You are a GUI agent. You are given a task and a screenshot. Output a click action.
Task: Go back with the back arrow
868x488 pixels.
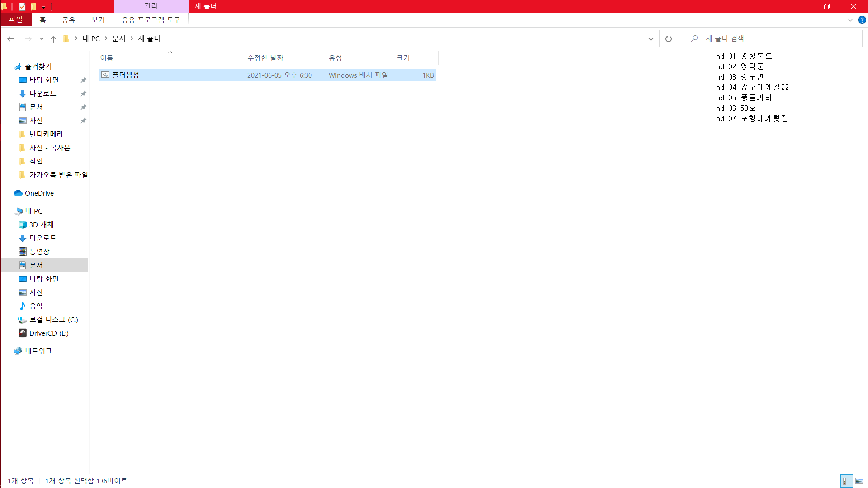point(11,39)
